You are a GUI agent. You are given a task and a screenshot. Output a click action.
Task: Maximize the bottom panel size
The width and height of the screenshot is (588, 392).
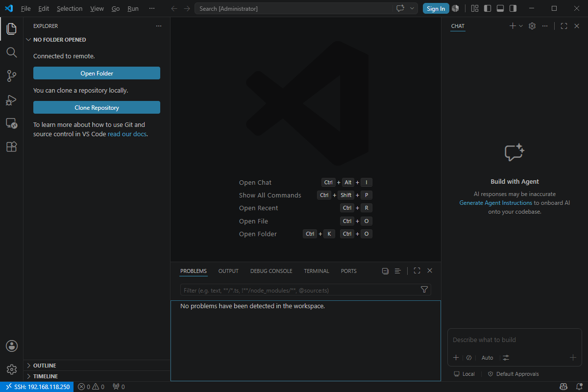pyautogui.click(x=417, y=271)
